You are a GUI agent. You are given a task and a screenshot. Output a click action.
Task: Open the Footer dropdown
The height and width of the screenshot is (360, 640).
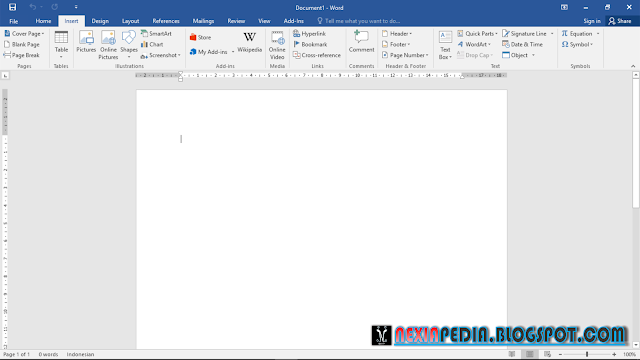[x=396, y=44]
